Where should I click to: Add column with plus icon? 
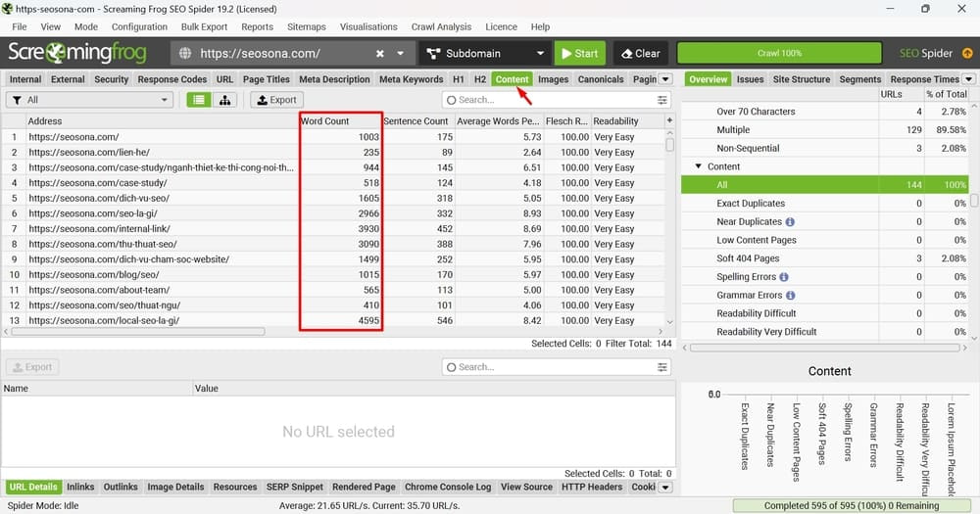click(x=669, y=120)
